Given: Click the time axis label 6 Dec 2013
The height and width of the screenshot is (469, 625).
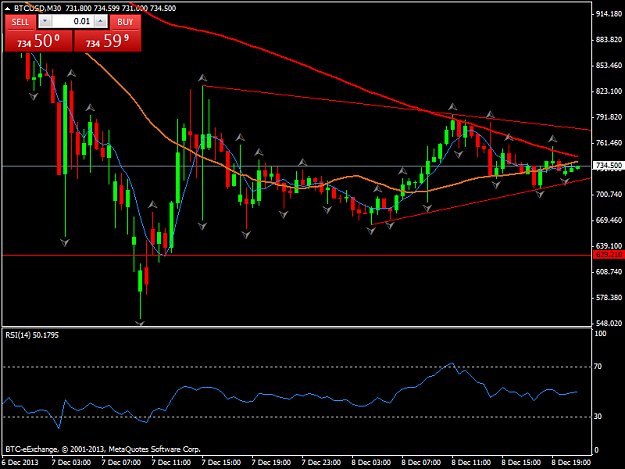Looking at the screenshot, I should [20, 463].
